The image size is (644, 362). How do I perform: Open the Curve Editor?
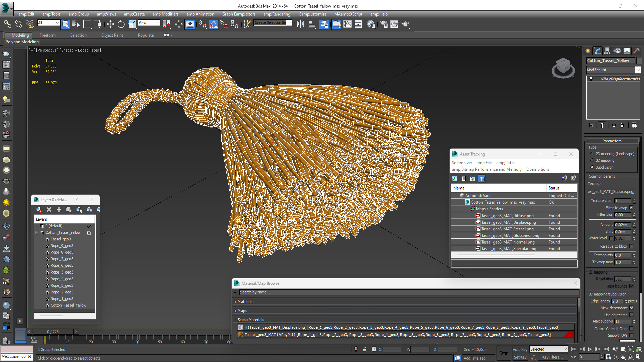[x=347, y=24]
